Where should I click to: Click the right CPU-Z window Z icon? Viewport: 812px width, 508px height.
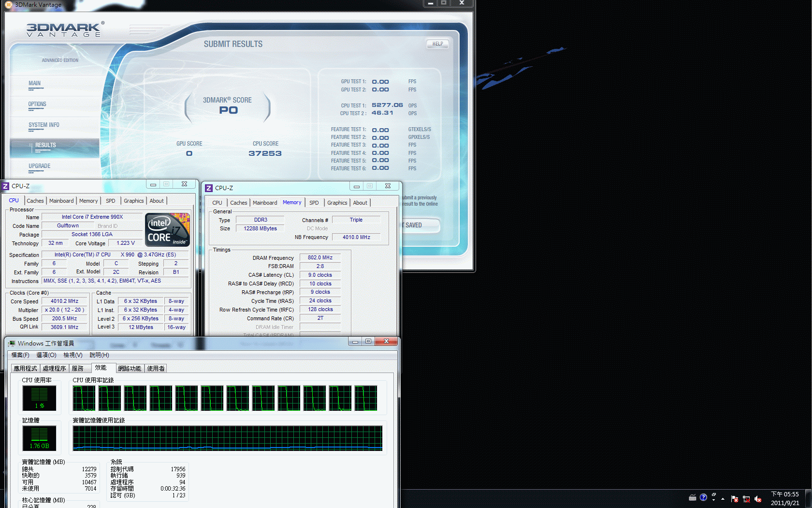click(x=209, y=188)
